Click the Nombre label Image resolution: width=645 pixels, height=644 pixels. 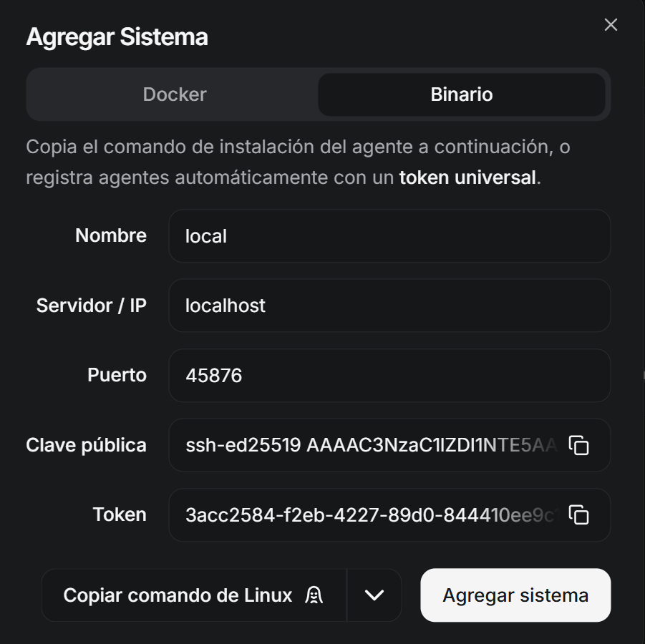pyautogui.click(x=111, y=236)
